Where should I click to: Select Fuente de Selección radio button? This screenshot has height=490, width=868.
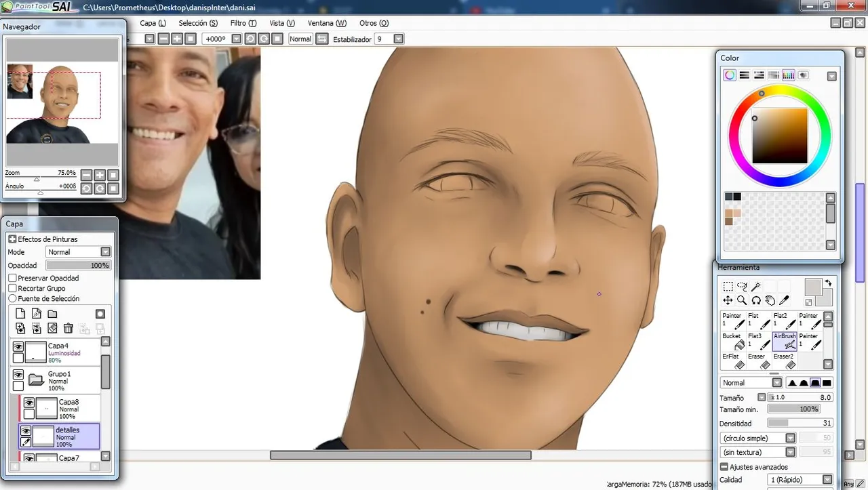coord(12,298)
